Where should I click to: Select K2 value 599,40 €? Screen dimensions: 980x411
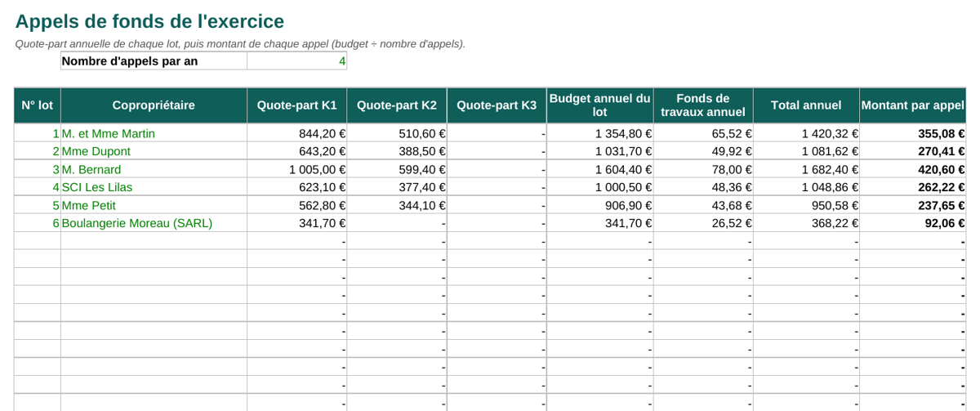point(397,169)
